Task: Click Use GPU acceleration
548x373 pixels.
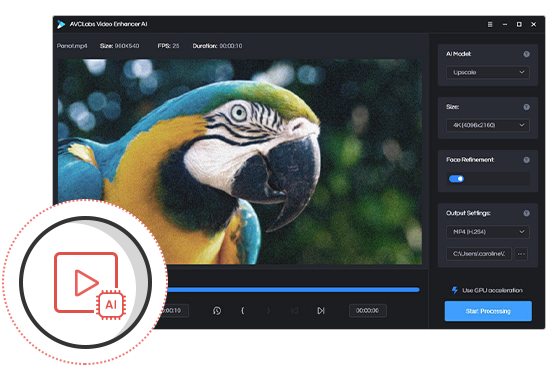Action: tap(492, 290)
